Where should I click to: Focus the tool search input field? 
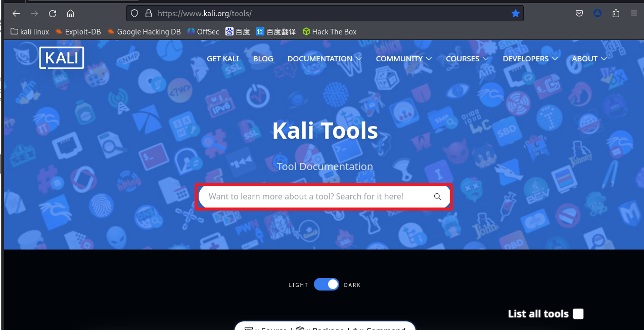coord(324,196)
